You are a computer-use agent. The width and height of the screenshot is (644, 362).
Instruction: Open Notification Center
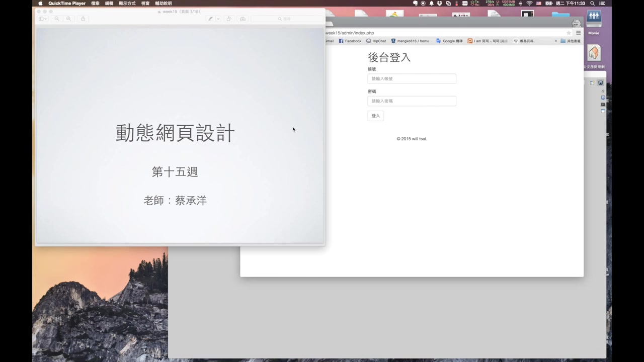pyautogui.click(x=602, y=3)
